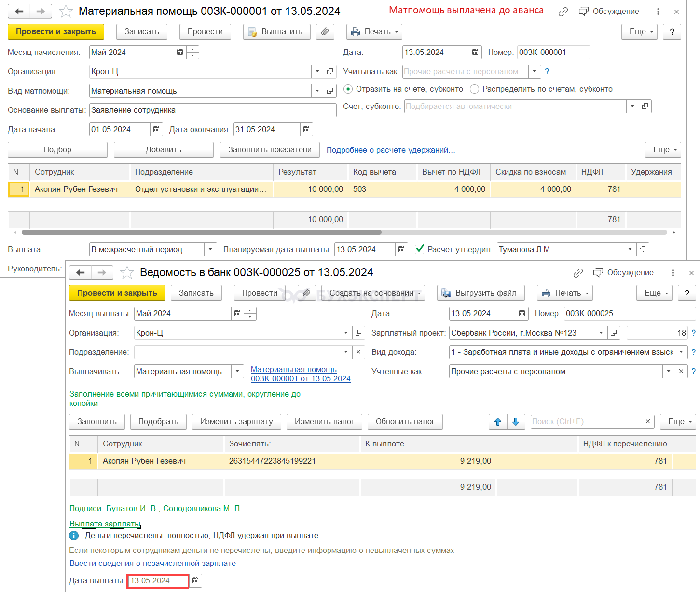Click the Основание выплаты input field
700x592 pixels.
(x=213, y=110)
